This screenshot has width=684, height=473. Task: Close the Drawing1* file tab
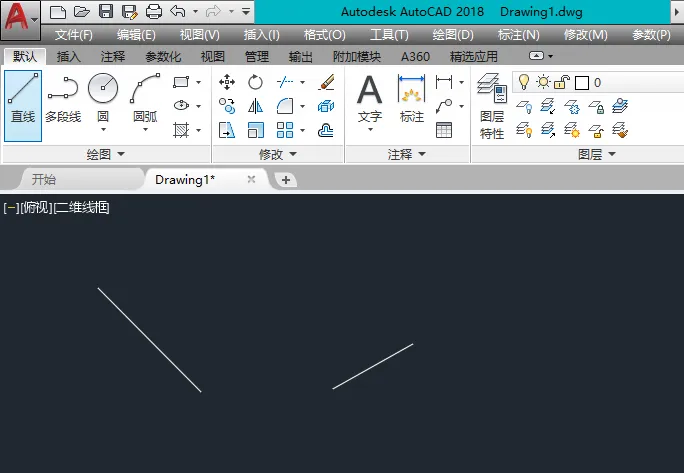point(251,179)
